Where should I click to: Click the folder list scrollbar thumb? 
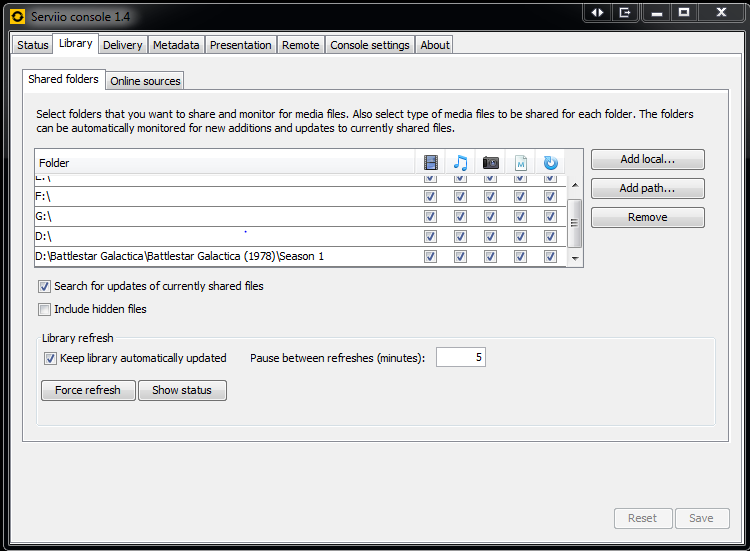(574, 223)
